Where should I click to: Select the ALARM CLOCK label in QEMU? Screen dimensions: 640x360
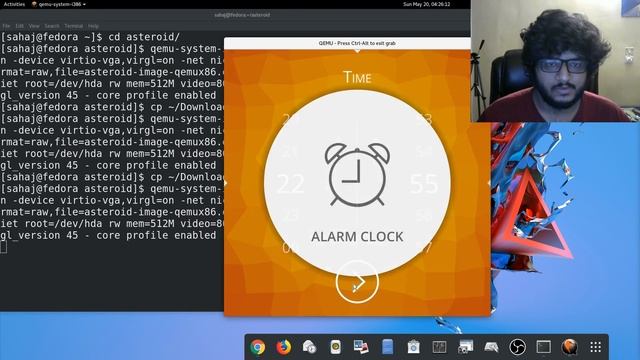point(357,237)
